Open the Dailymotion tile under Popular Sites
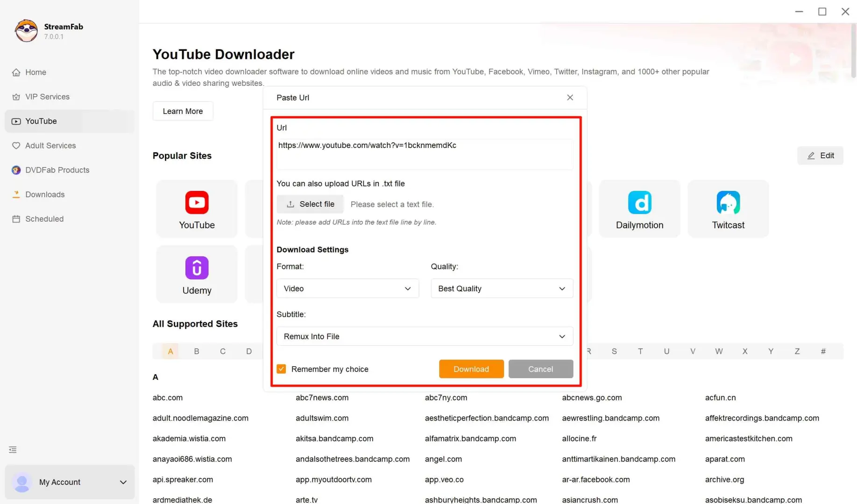This screenshot has width=857, height=504. click(x=639, y=209)
